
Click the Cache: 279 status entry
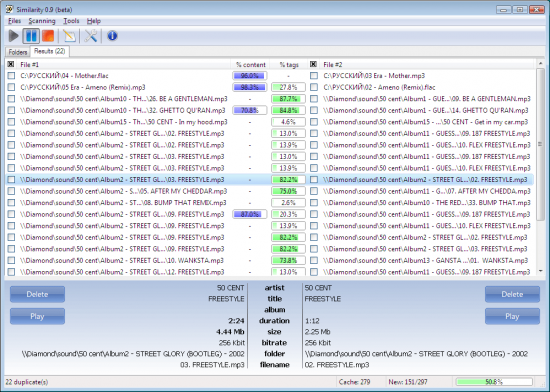[354, 382]
